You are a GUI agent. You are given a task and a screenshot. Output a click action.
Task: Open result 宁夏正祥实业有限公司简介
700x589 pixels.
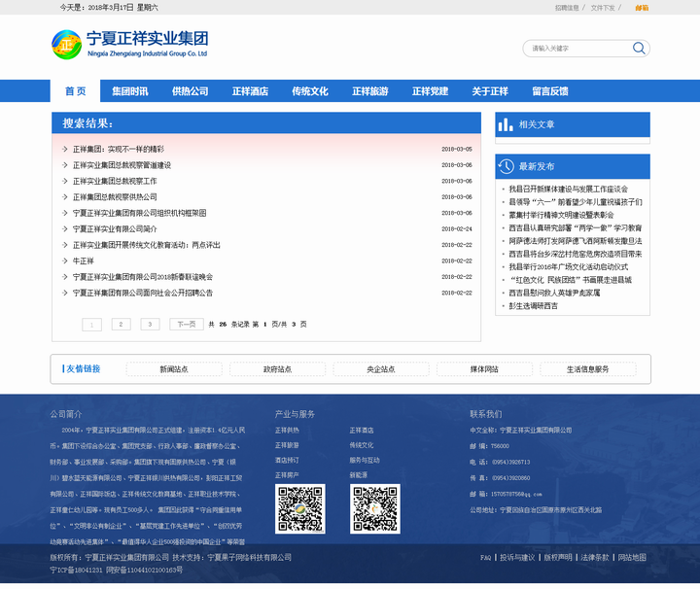[x=115, y=229]
